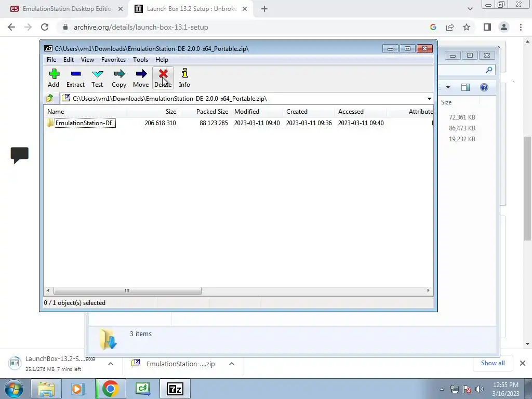Click the 7-Zip path input field
Screen dimensions: 532x399
(243, 98)
